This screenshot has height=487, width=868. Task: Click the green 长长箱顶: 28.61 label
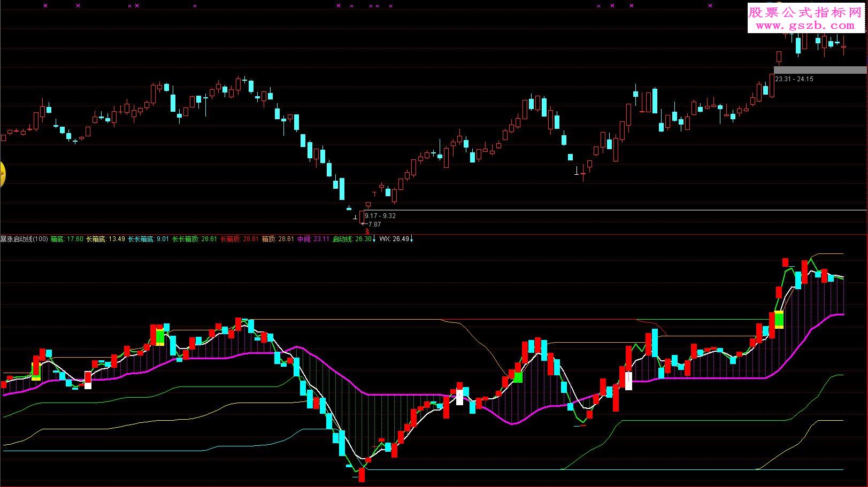pyautogui.click(x=194, y=239)
